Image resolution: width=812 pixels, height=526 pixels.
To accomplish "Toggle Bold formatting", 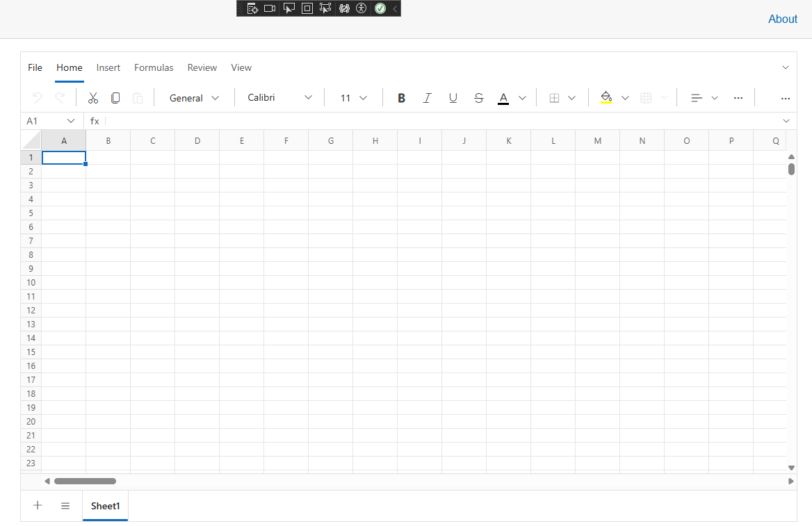I will click(401, 98).
